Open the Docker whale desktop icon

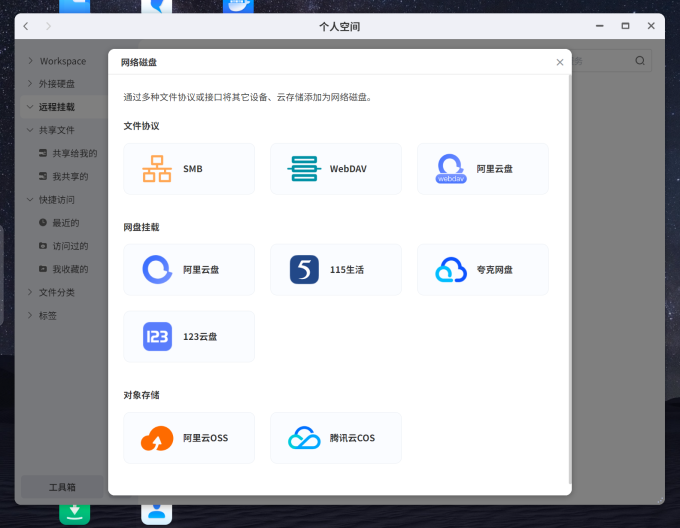[x=238, y=6]
